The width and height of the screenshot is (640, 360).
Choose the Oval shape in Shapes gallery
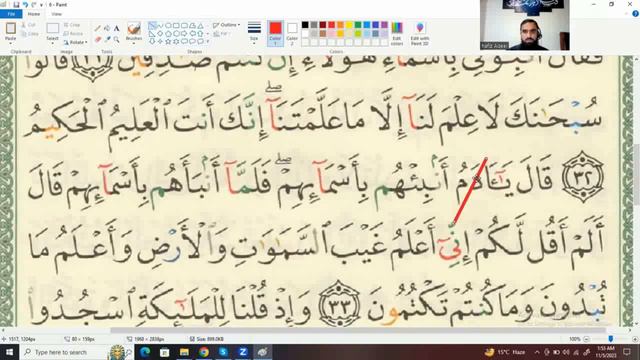click(168, 25)
